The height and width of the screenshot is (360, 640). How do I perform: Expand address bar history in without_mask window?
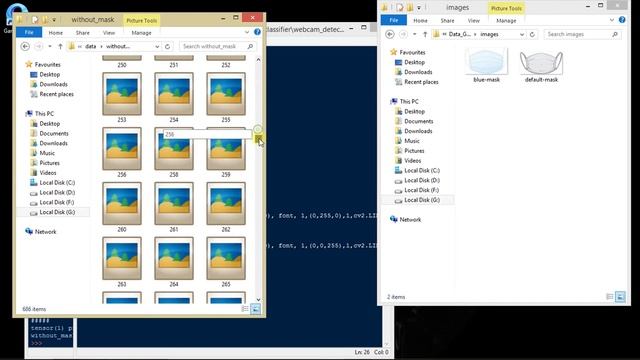157,47
